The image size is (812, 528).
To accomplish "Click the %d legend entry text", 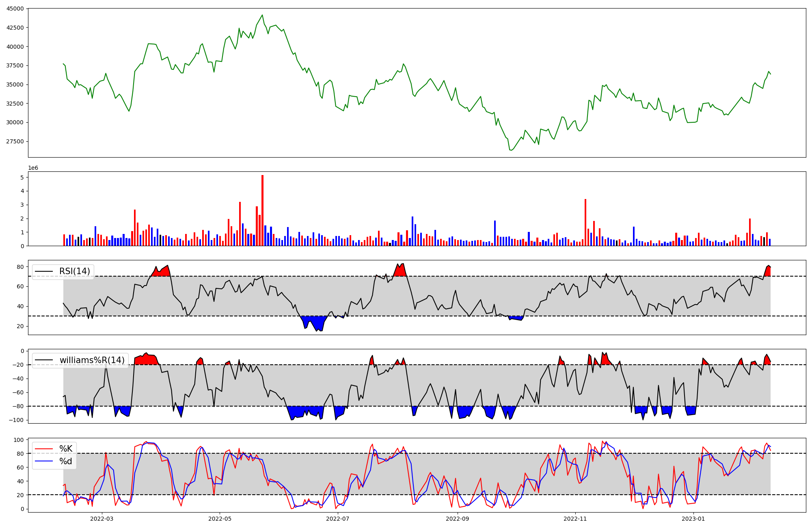I will click(x=66, y=461).
